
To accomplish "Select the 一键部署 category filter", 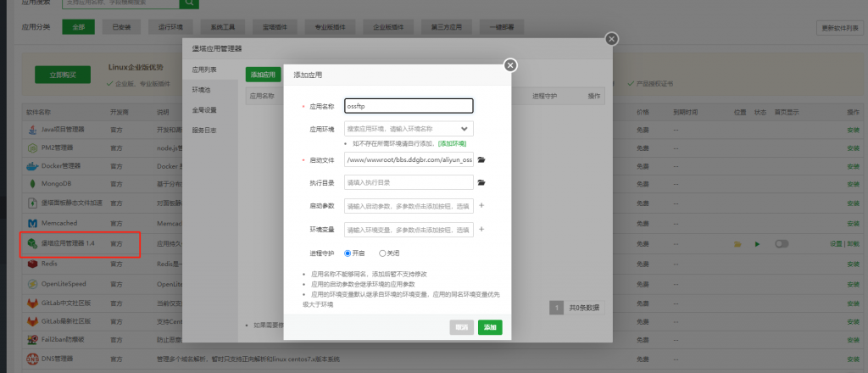I will point(500,26).
